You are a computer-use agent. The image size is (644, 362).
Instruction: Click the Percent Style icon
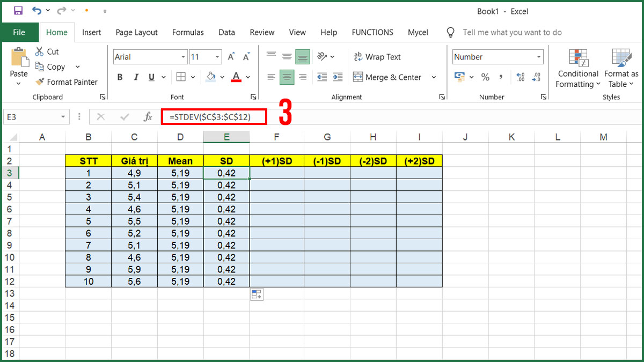click(485, 77)
